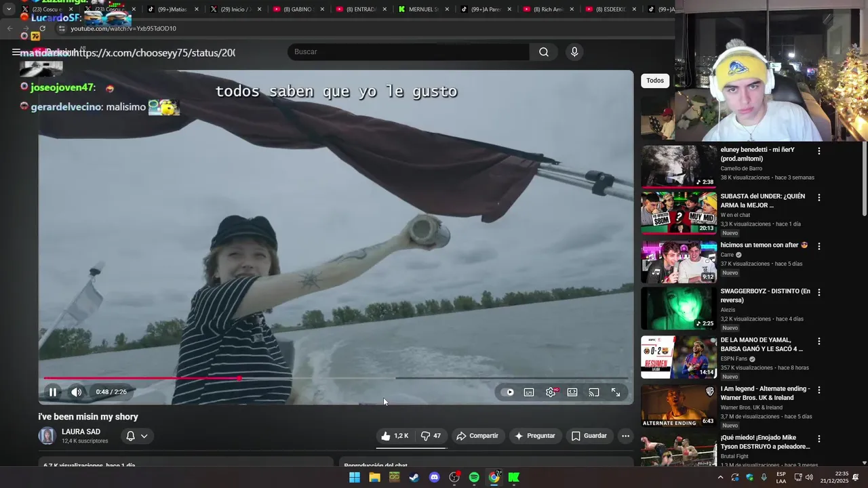
Task: Enter fullscreen mode on the video
Action: click(x=616, y=392)
